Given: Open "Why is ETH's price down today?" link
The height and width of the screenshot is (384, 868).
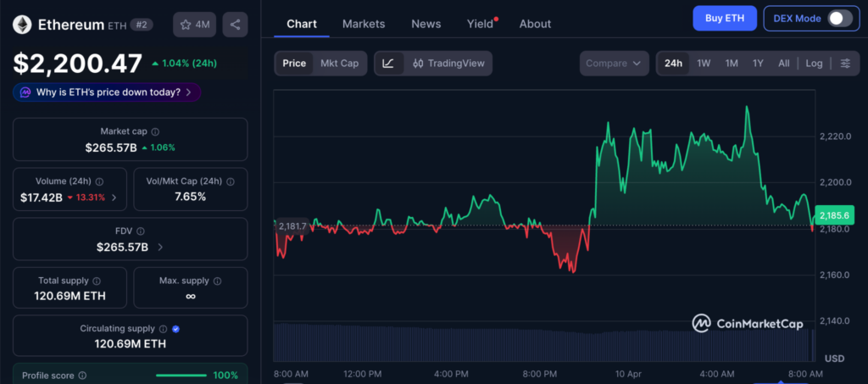Looking at the screenshot, I should pyautogui.click(x=107, y=92).
